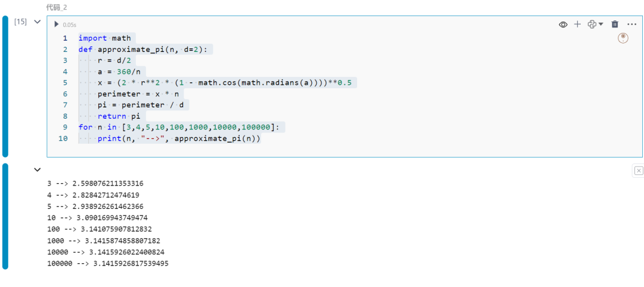Viewport: 644px width, 287px height.
Task: Open more cell options ellipsis menu
Action: pos(631,24)
